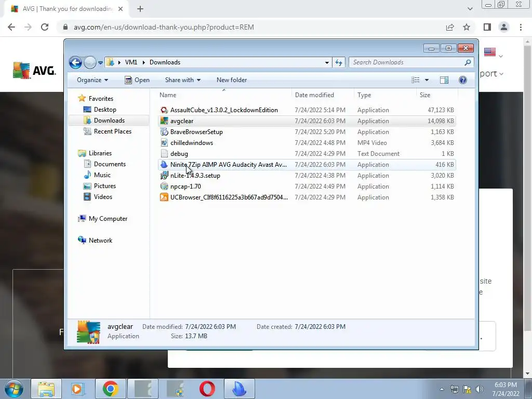Open the Organize dropdown menu
The height and width of the screenshot is (399, 532).
click(92, 79)
